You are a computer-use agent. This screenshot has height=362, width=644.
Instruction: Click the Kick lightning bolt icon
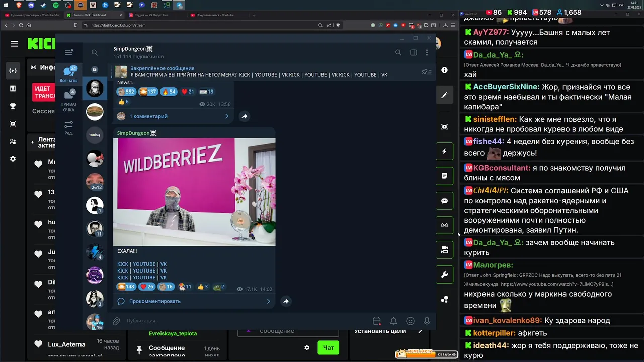[444, 151]
